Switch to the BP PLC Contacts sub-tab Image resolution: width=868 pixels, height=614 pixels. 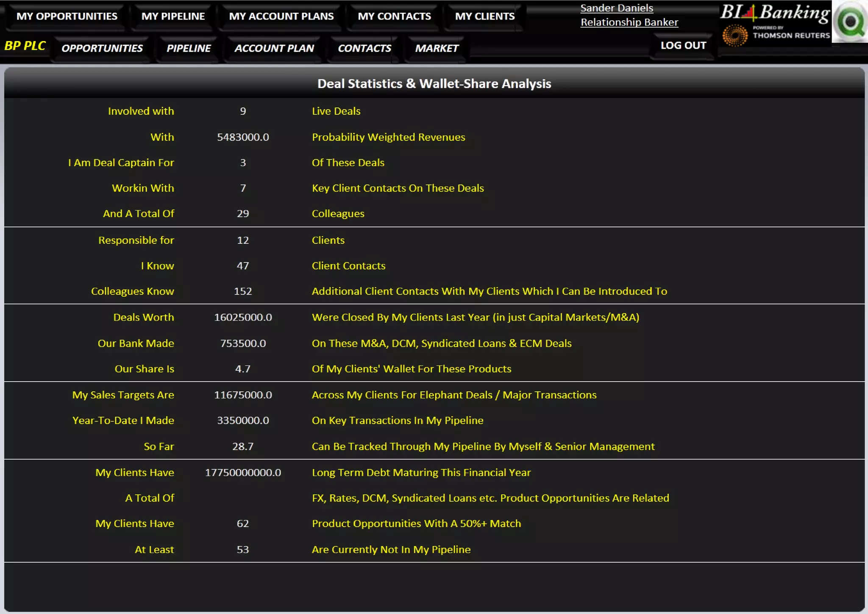[364, 48]
